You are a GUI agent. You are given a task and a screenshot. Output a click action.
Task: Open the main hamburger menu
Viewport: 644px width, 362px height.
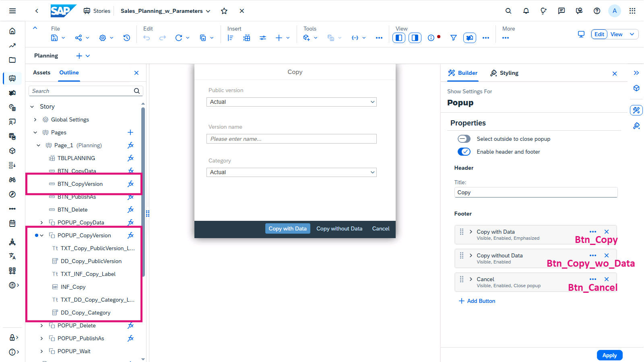point(12,11)
